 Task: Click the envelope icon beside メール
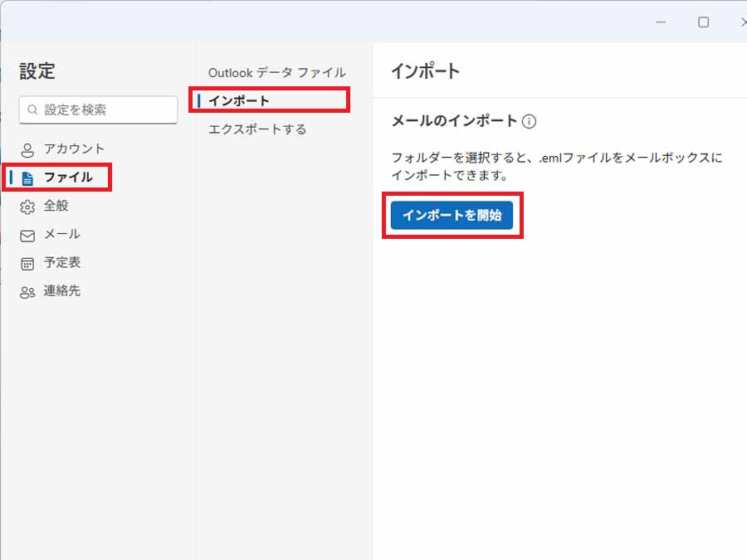tap(28, 236)
